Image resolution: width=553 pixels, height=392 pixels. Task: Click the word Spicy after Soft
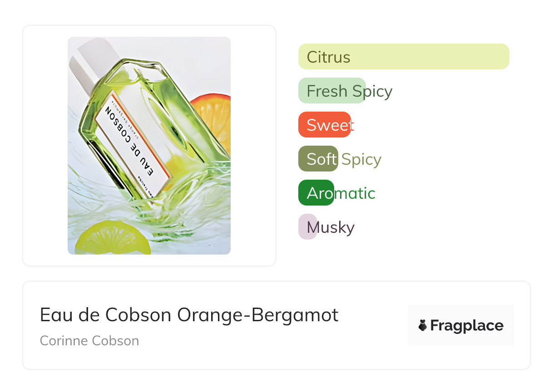tap(361, 159)
